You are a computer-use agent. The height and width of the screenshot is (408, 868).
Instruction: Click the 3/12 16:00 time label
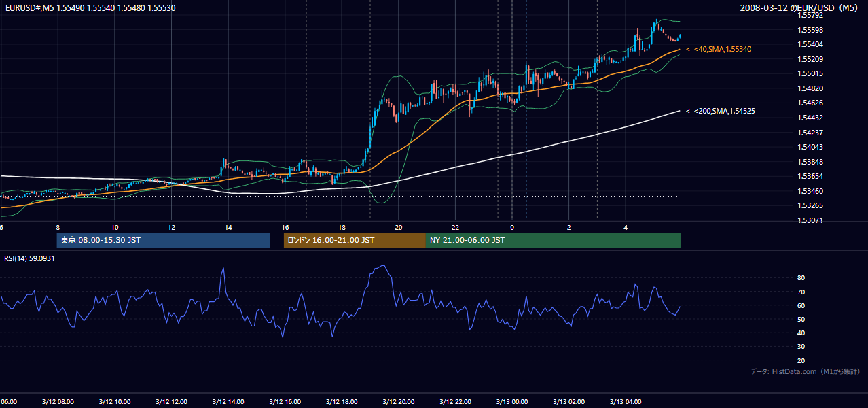pos(285,402)
